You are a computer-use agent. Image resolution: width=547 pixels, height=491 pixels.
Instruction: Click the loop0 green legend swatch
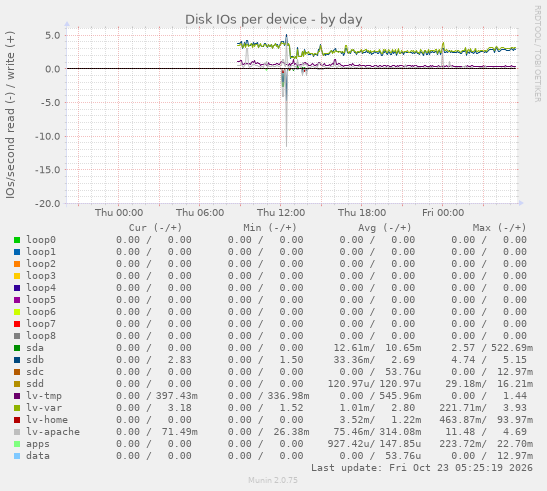(17, 240)
